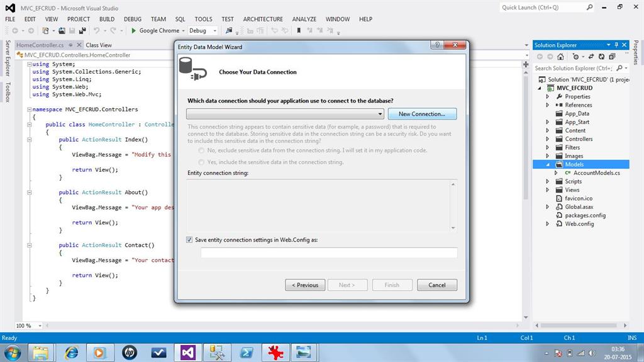Click the Quick Launch search icon
The width and height of the screenshot is (644, 362).
589,8
